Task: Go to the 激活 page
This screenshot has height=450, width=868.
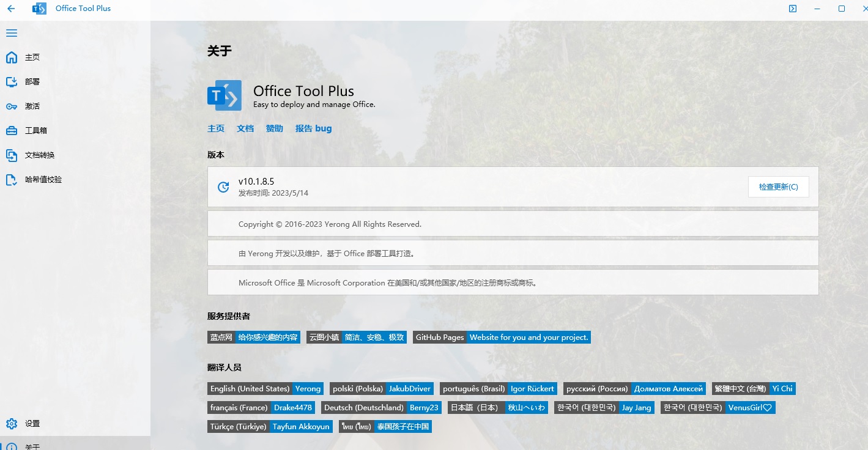Action: tap(75, 106)
